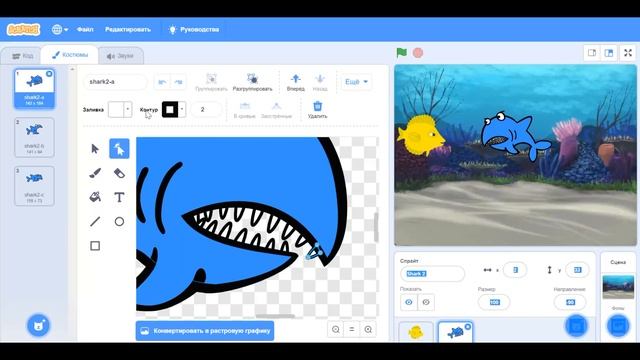Bring shape forward with Вперед

[296, 82]
